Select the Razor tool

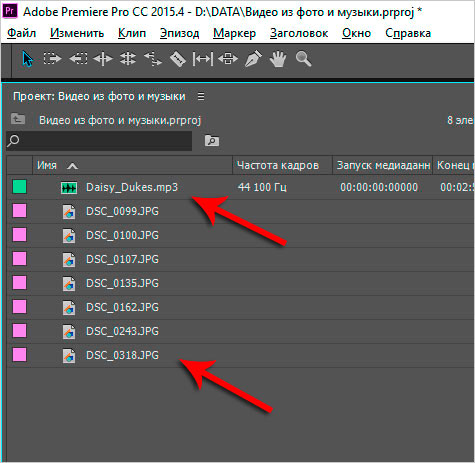pos(178,59)
